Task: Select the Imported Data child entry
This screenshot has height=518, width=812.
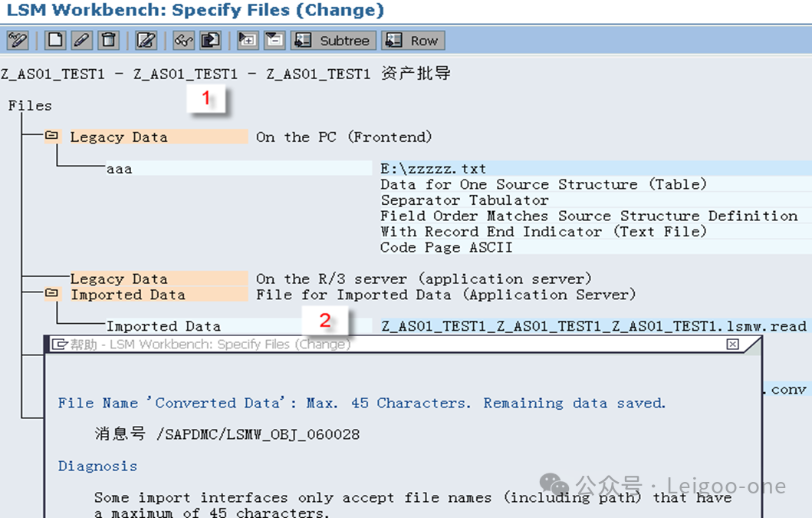Action: click(163, 326)
